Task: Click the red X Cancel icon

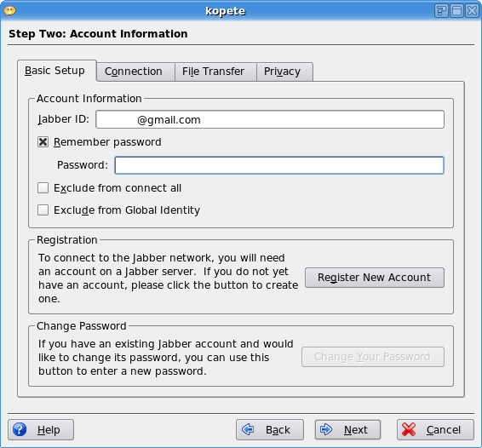Action: [x=409, y=429]
